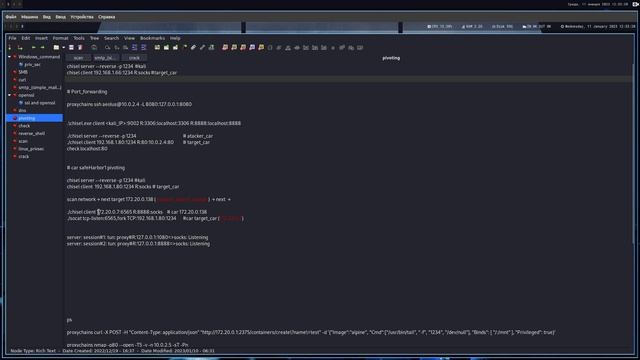Open the Format menu
The height and width of the screenshot is (360, 640).
point(60,38)
